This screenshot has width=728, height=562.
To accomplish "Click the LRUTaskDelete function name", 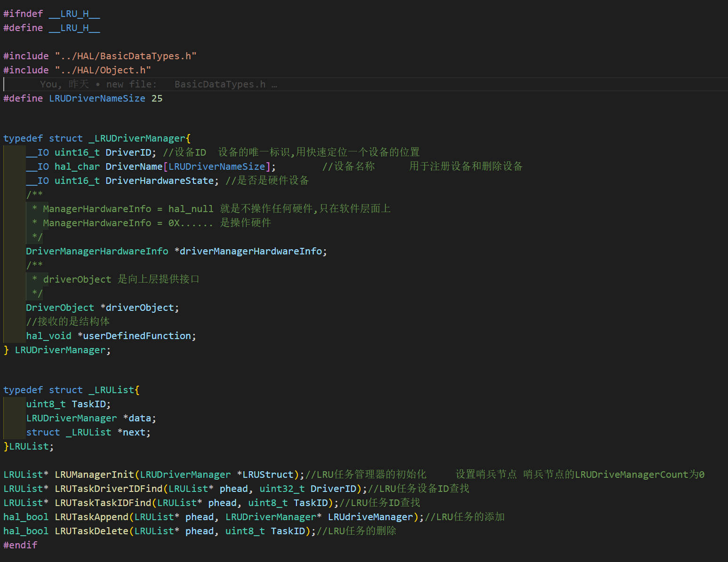I will [x=91, y=531].
